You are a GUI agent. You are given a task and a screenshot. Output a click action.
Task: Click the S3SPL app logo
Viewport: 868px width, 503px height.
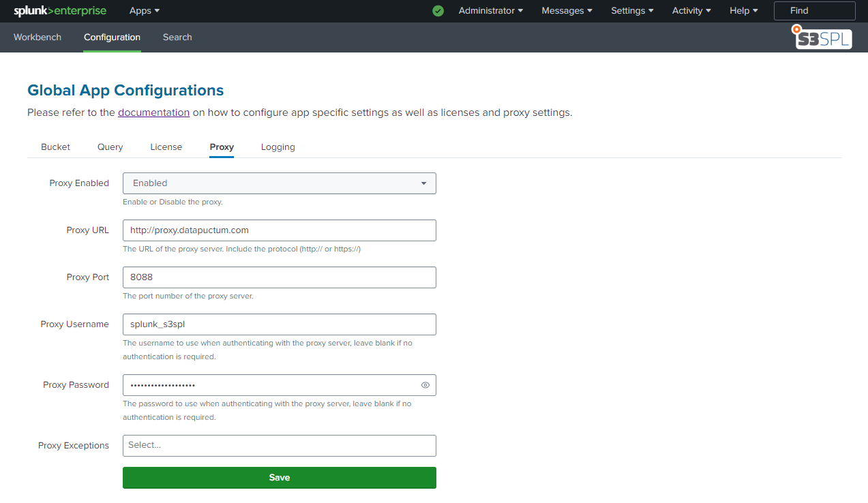[x=822, y=37]
